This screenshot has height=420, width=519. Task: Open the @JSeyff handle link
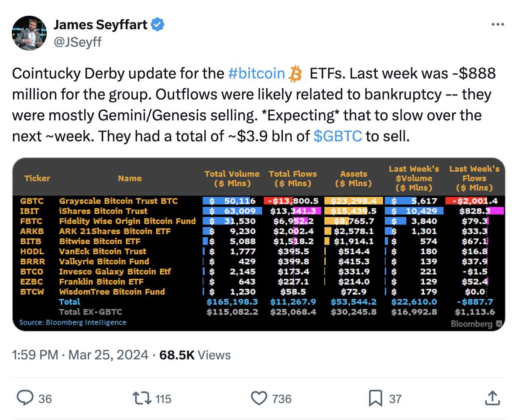(x=77, y=42)
